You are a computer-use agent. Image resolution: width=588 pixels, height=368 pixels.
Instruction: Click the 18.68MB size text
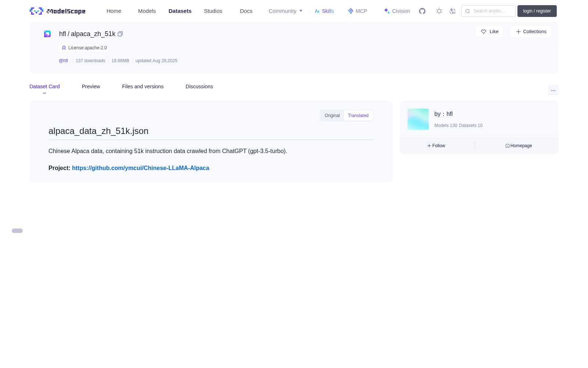(120, 61)
